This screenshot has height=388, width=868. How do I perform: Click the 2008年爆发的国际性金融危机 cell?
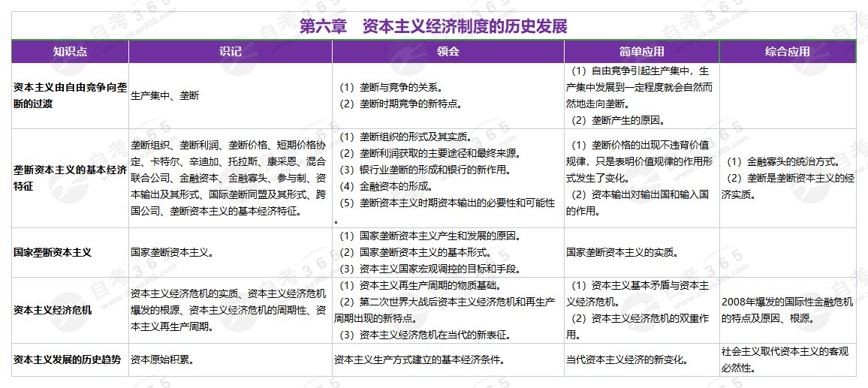pos(787,302)
